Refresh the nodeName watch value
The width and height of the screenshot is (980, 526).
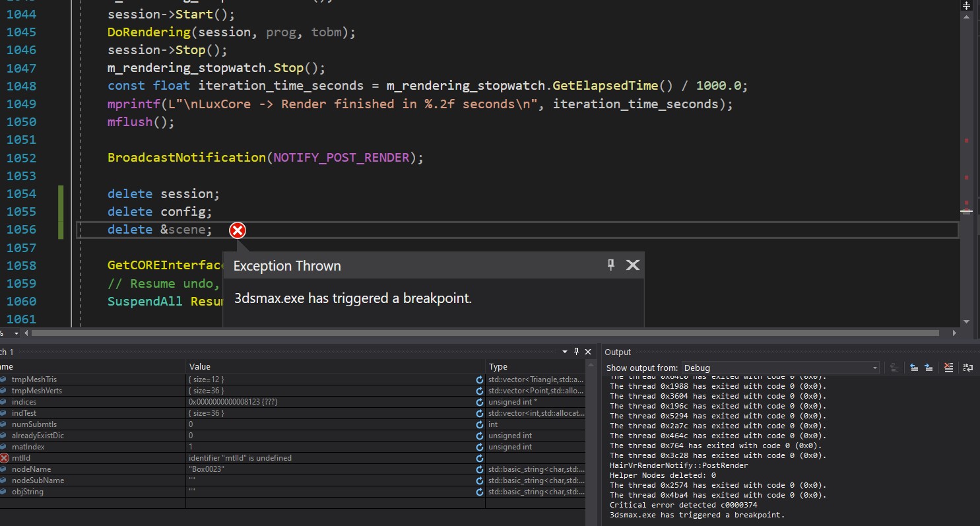(479, 469)
